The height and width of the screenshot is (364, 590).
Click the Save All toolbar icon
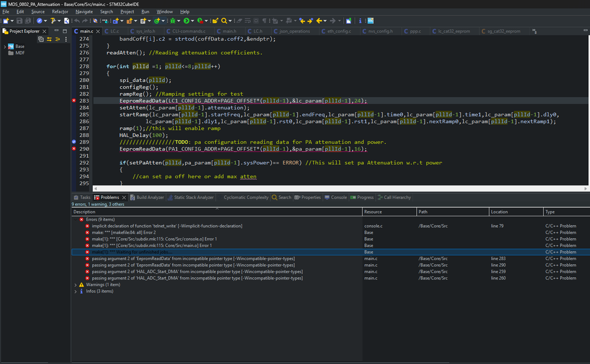tap(28, 21)
